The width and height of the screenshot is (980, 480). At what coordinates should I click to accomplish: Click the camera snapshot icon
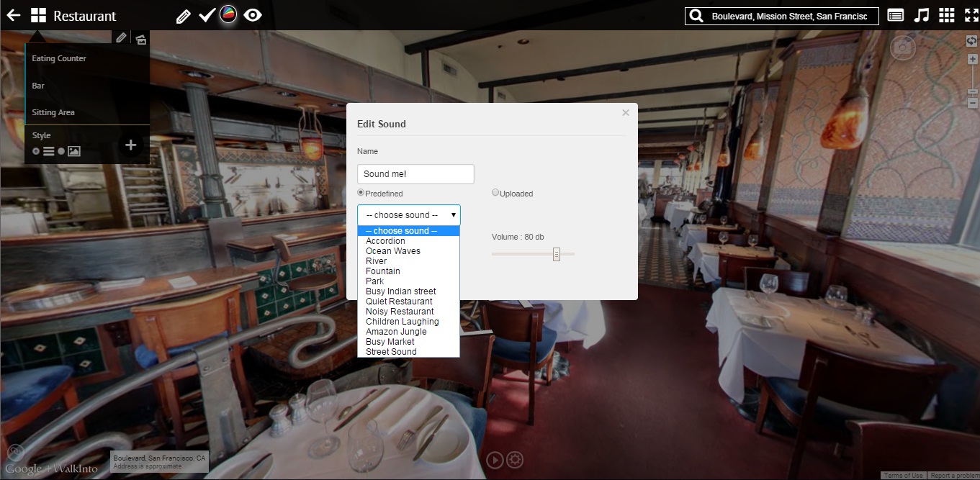[903, 47]
